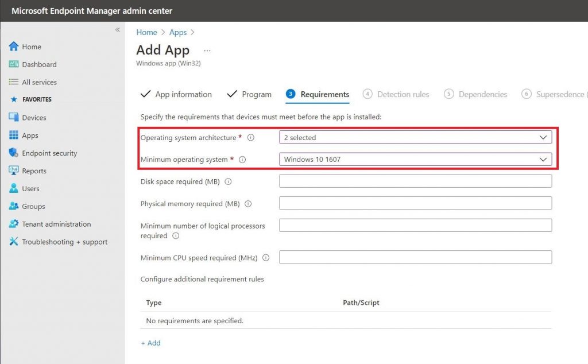The width and height of the screenshot is (588, 364).
Task: Open Minimum operating system dropdown
Action: [x=416, y=159]
